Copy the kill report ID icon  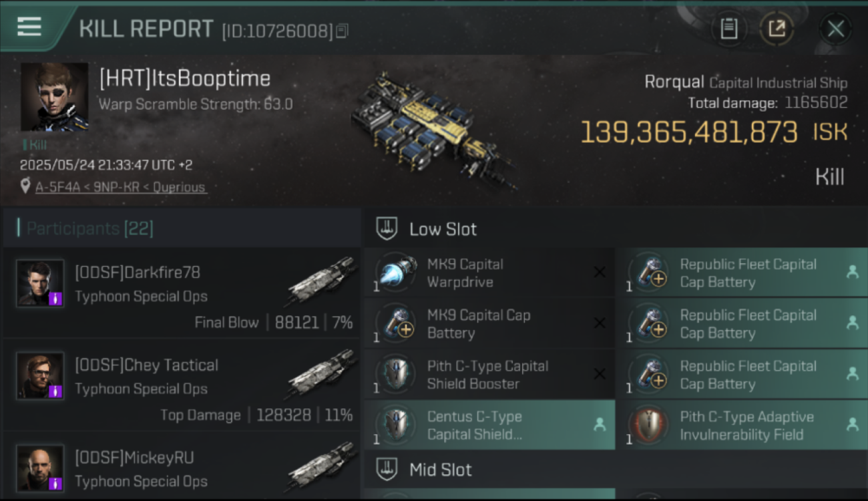pos(342,31)
